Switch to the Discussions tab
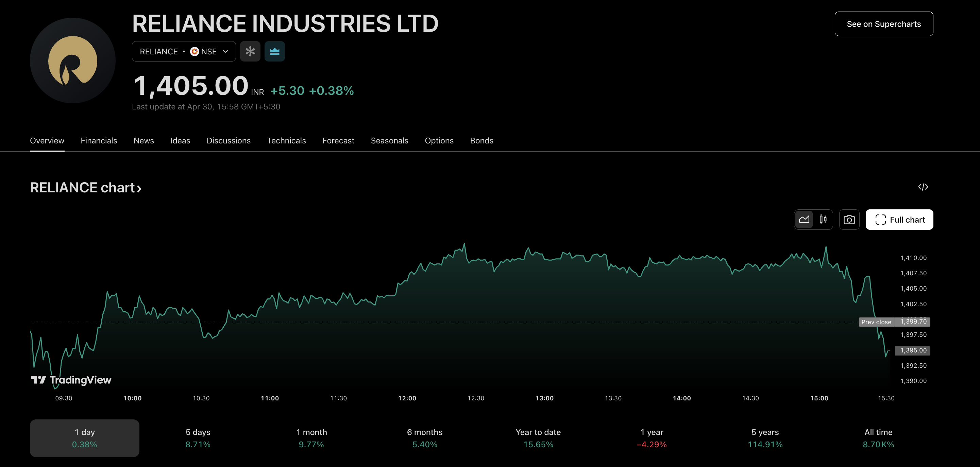980x467 pixels. (229, 141)
